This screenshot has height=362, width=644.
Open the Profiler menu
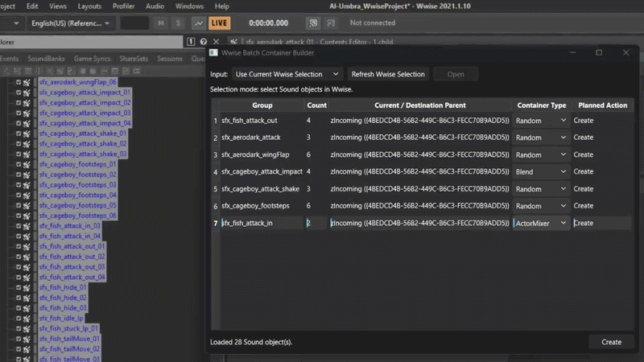click(123, 6)
